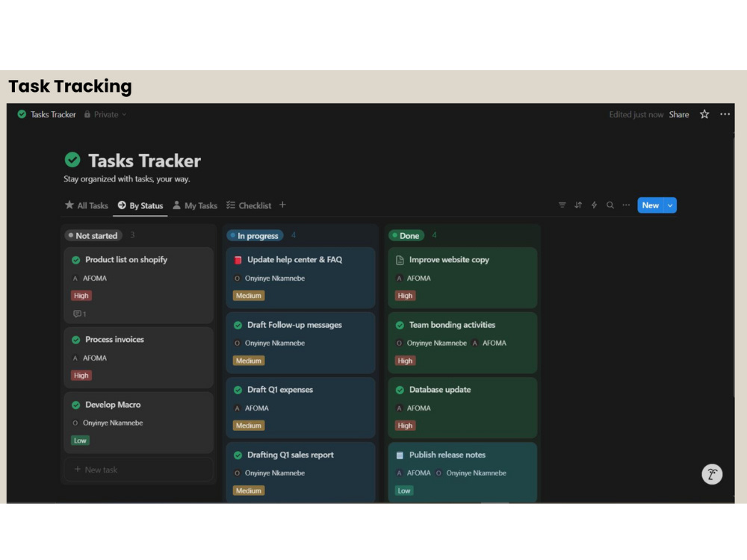Open the Draft Follow-up messages card
Viewport: 747px width, 560px height.
point(300,343)
